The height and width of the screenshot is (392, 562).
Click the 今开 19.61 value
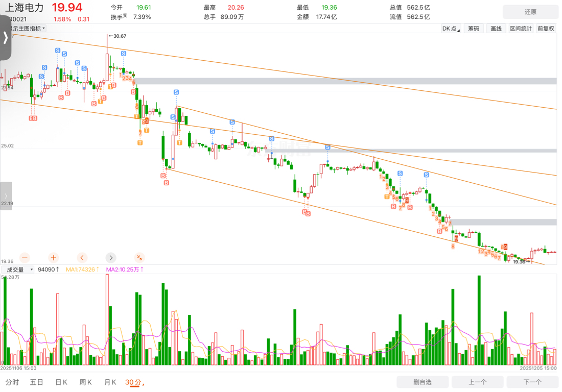(x=144, y=8)
